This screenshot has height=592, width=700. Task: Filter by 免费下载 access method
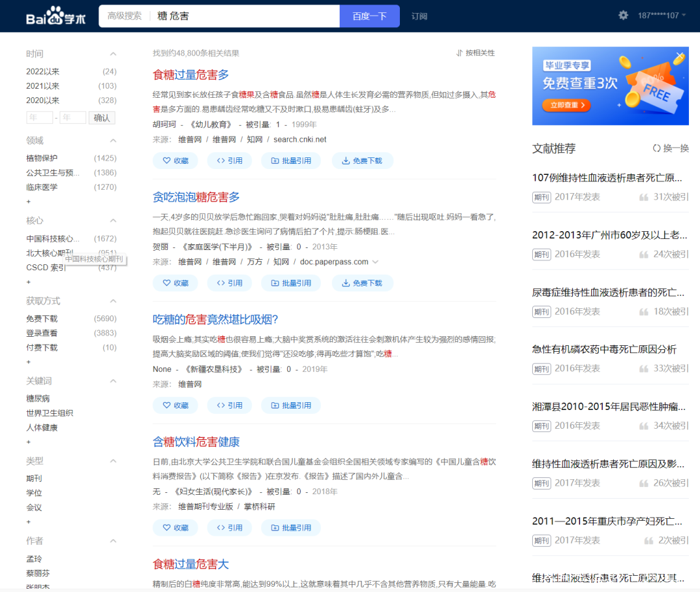pyautogui.click(x=42, y=319)
